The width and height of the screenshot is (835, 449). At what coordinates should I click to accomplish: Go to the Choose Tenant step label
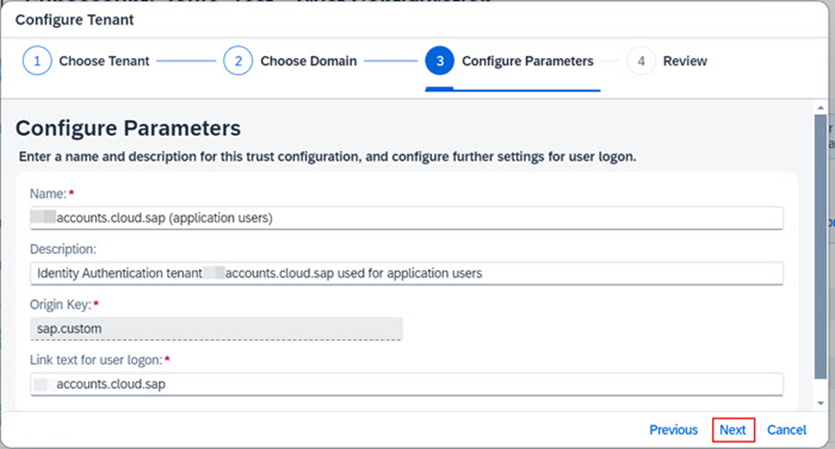pyautogui.click(x=104, y=61)
